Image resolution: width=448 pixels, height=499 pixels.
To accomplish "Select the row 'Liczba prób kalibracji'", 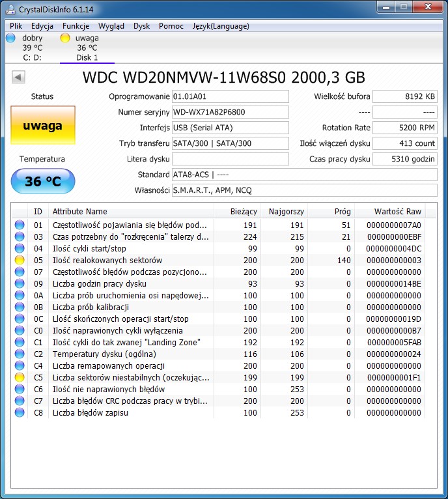I will (218, 307).
